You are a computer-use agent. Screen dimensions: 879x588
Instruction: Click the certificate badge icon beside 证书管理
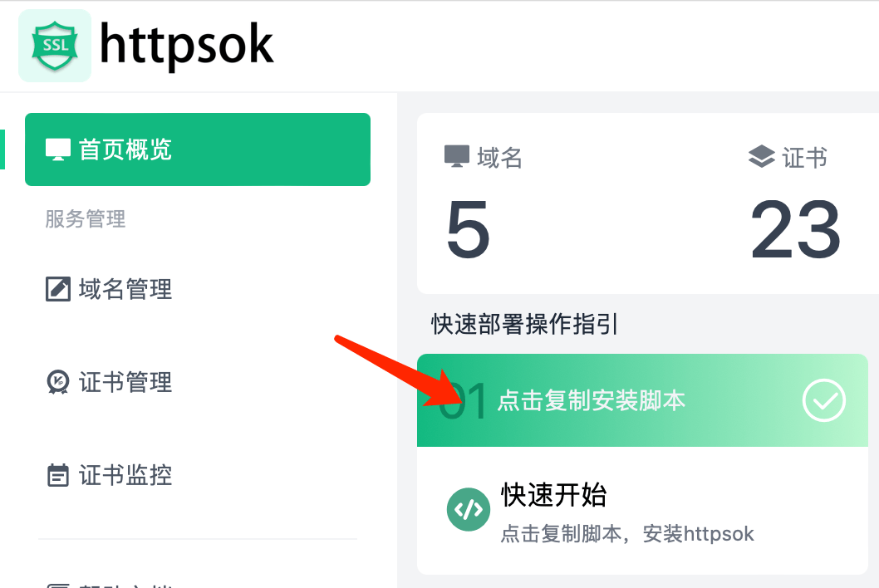point(58,382)
